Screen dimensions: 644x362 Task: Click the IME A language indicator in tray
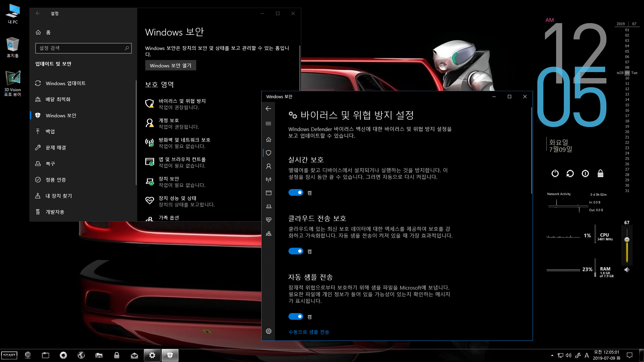point(587,355)
